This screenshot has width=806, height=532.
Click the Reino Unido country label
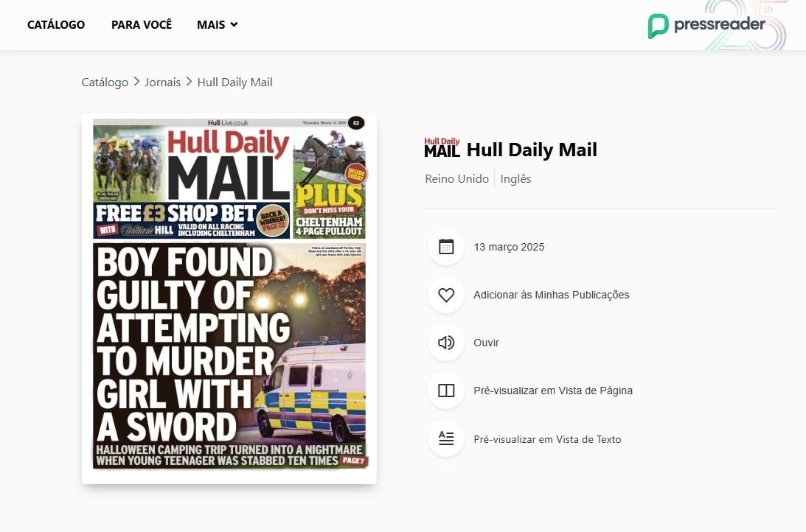(x=457, y=179)
